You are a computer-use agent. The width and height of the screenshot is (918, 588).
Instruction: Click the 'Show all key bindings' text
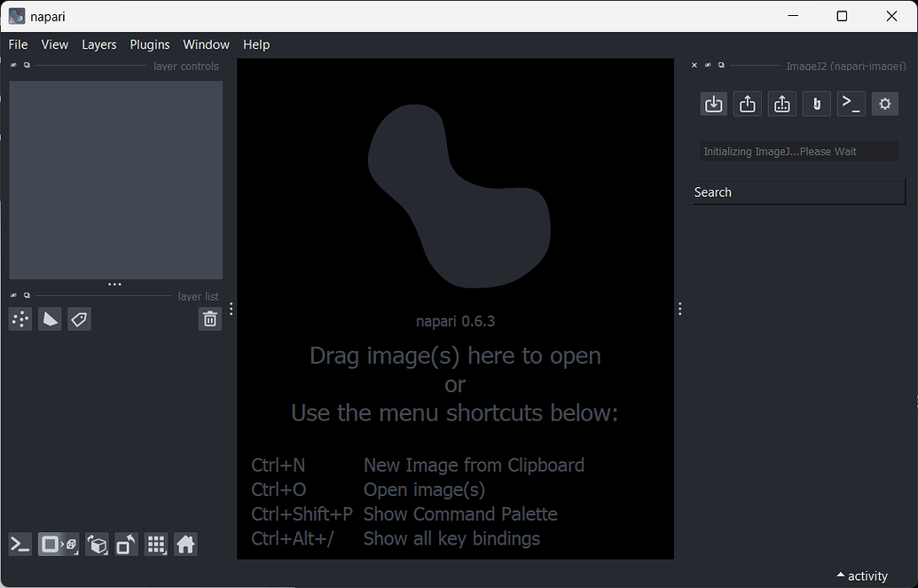(x=451, y=539)
